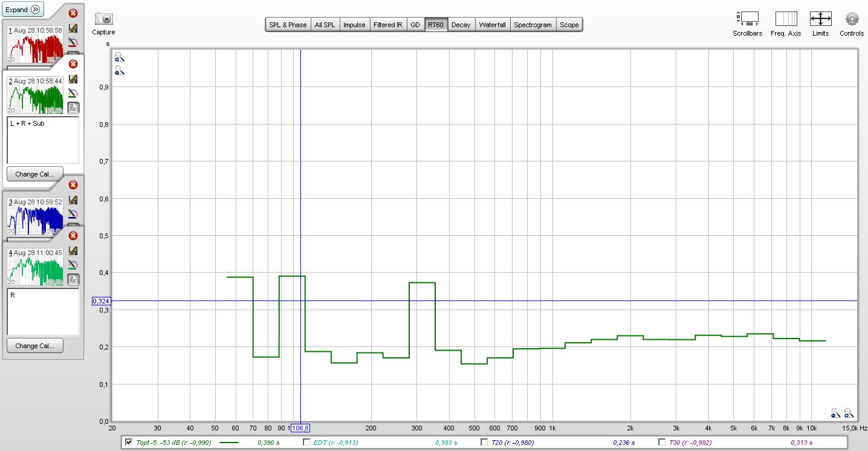Open the Filtered IR tab

click(x=388, y=25)
